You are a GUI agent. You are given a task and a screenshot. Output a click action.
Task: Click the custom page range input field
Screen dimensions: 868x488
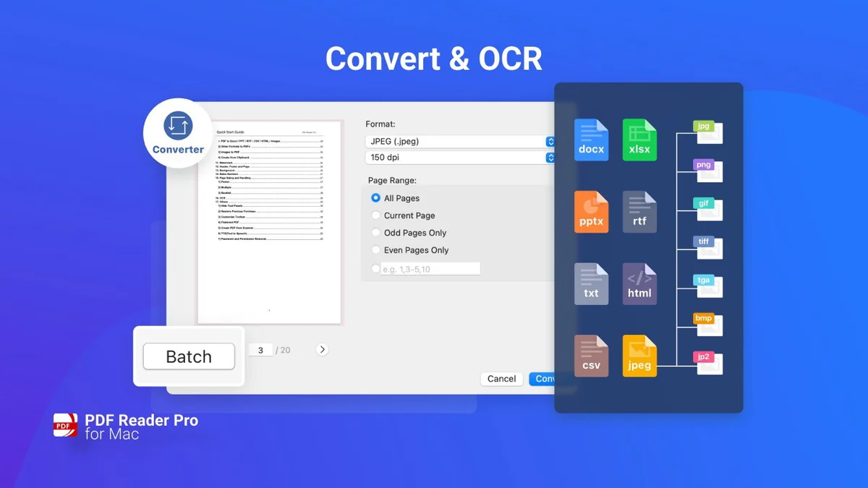coord(430,269)
